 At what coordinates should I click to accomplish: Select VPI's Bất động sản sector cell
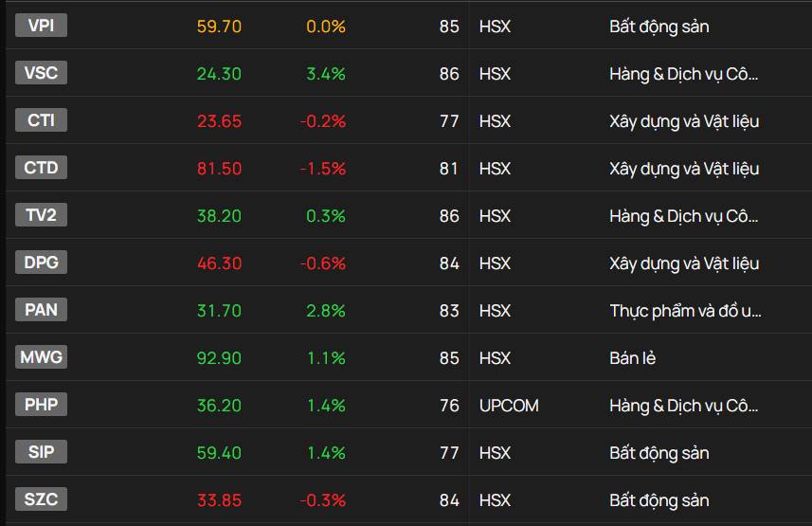[659, 27]
